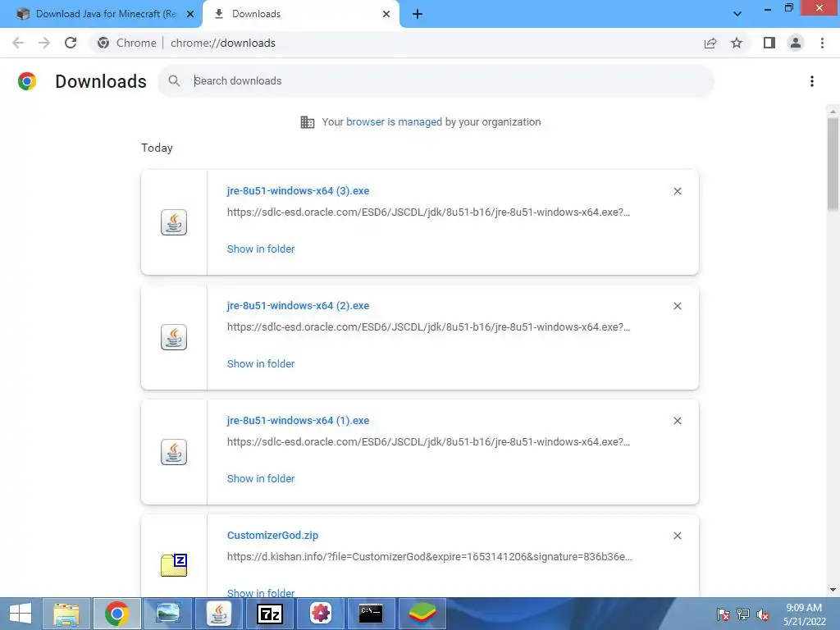Open the side panel icon
Screen dimensions: 840x630
tap(769, 43)
